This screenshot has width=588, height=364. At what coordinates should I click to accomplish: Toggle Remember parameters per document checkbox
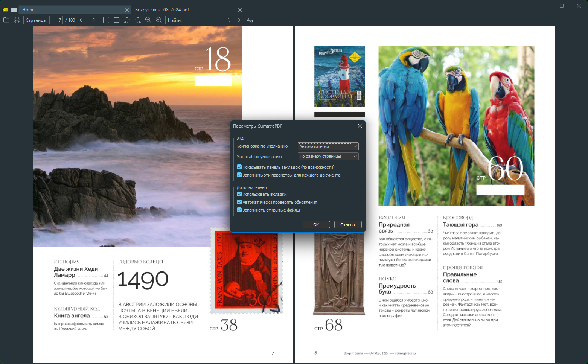pyautogui.click(x=239, y=175)
